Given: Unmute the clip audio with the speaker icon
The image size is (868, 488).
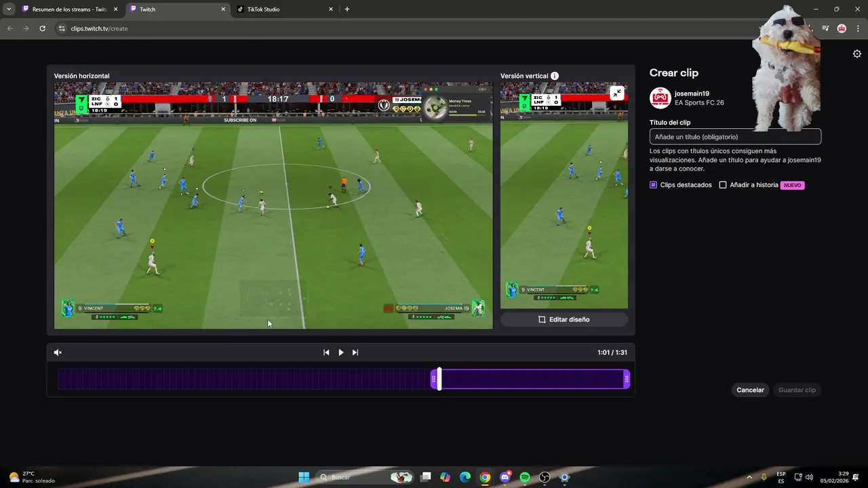Looking at the screenshot, I should click(58, 352).
